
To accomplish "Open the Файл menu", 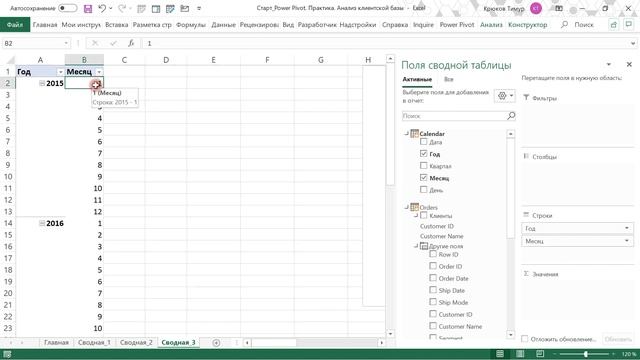I will pos(15,24).
